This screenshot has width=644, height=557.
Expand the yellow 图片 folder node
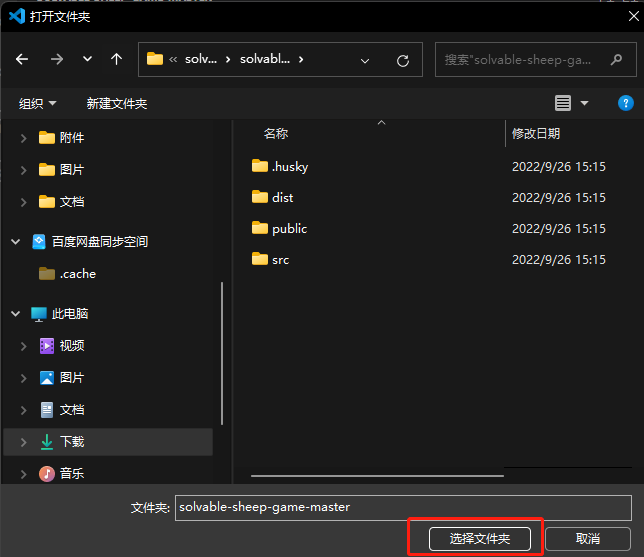coord(23,170)
